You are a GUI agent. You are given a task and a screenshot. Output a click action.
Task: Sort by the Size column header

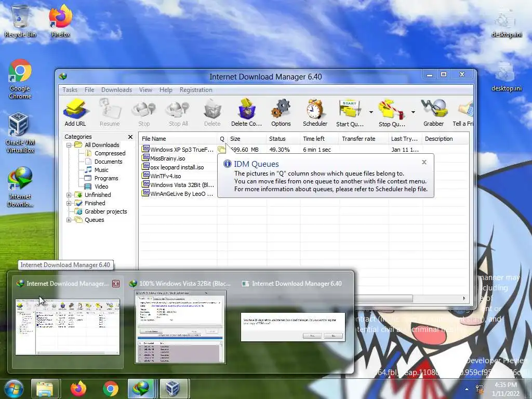pyautogui.click(x=247, y=139)
